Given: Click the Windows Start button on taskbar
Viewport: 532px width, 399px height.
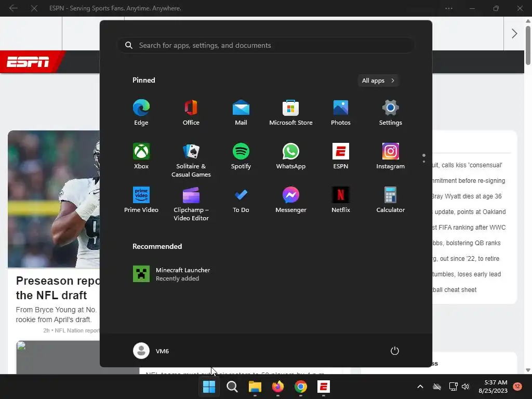Looking at the screenshot, I should (x=209, y=387).
